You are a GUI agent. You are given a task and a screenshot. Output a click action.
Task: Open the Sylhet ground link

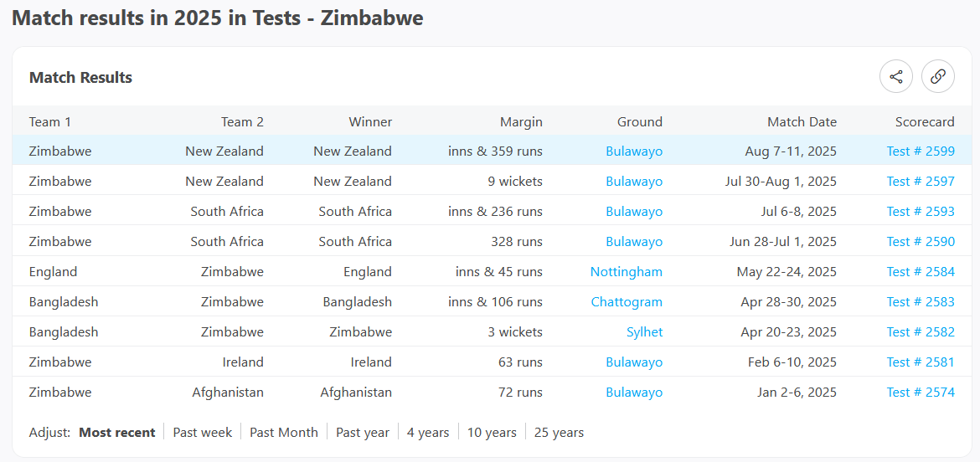click(644, 332)
